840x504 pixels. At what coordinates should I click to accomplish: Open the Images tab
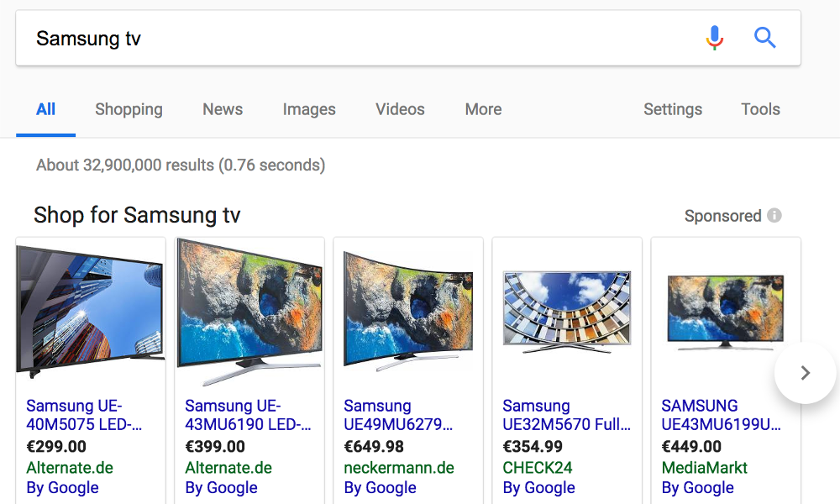[x=309, y=109]
